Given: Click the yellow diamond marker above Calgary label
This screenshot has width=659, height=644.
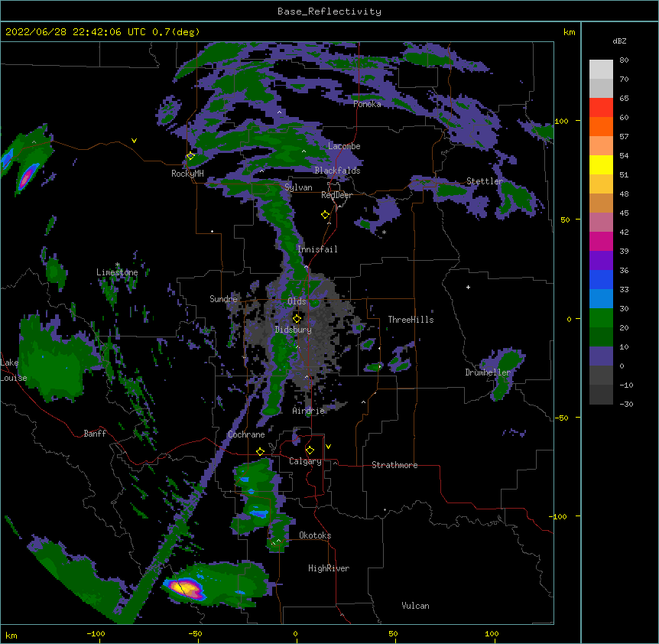Looking at the screenshot, I should [x=310, y=450].
